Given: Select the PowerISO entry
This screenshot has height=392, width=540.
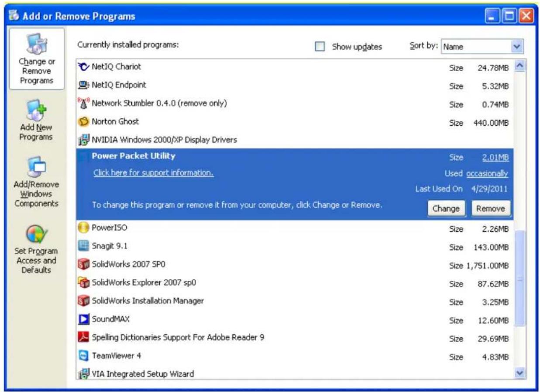Looking at the screenshot, I should [x=295, y=228].
